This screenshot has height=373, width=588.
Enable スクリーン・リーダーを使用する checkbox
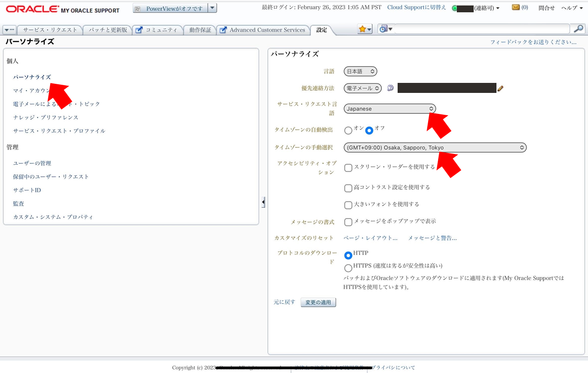(x=348, y=168)
